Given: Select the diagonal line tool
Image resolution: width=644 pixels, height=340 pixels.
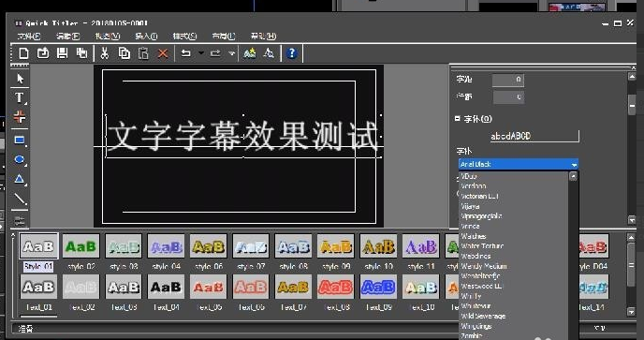Looking at the screenshot, I should coord(20,200).
